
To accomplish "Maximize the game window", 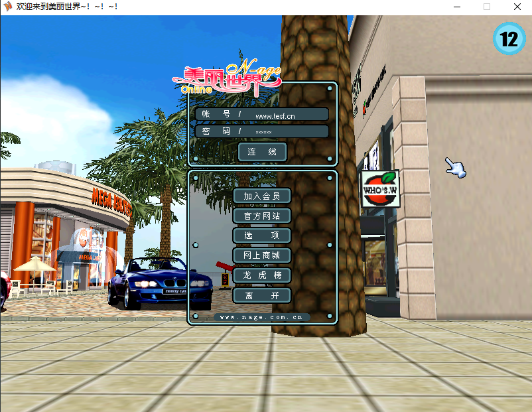I will pos(487,7).
